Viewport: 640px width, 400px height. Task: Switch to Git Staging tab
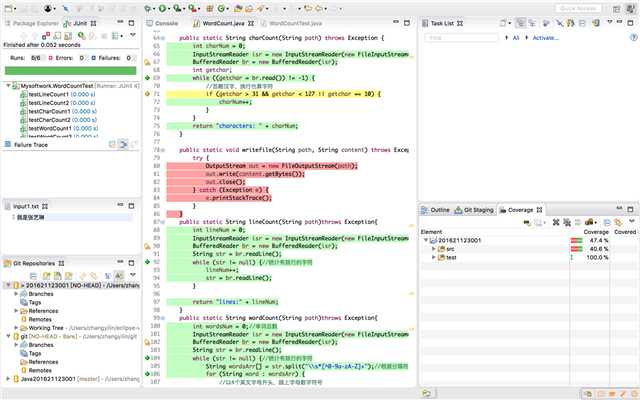pos(474,210)
